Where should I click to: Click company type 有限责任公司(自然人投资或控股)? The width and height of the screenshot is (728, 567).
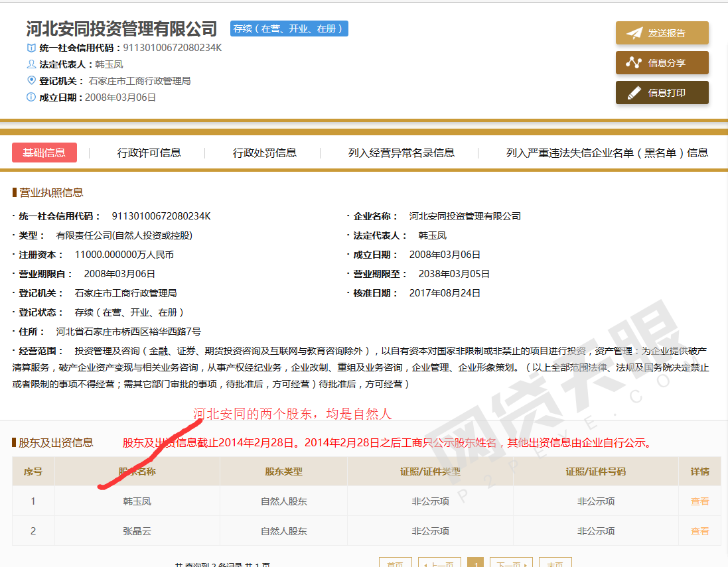(124, 235)
